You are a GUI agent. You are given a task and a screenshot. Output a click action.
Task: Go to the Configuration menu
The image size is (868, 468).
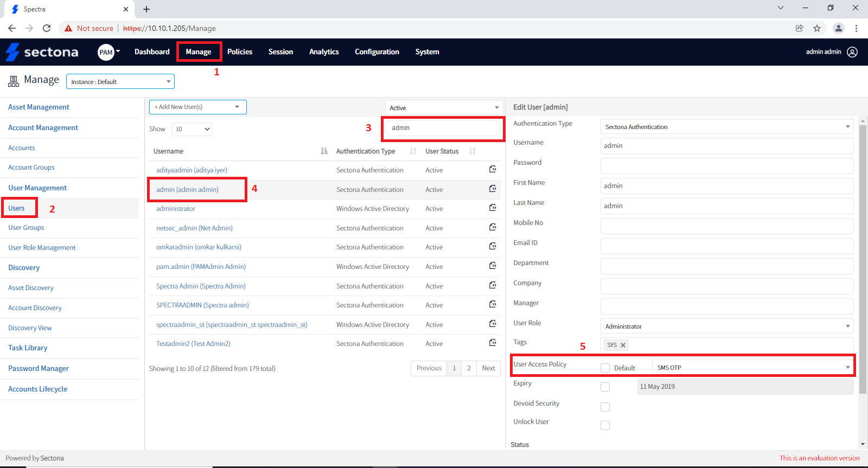click(377, 52)
